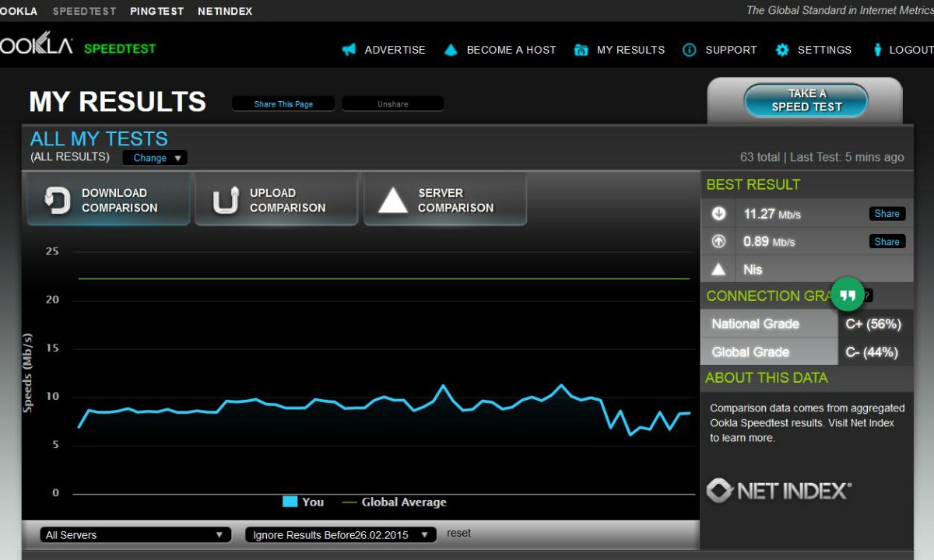Image resolution: width=934 pixels, height=560 pixels.
Task: Open the All Servers dropdown
Action: click(x=135, y=535)
